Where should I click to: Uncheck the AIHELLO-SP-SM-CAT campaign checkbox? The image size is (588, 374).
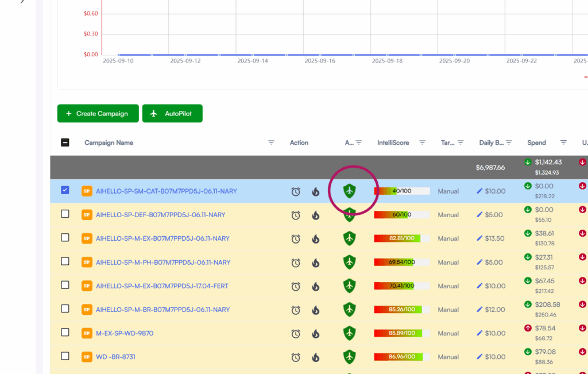[65, 190]
